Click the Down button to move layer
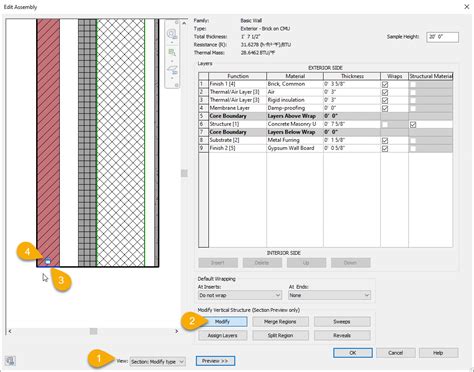This screenshot has width=474, height=372. [350, 263]
